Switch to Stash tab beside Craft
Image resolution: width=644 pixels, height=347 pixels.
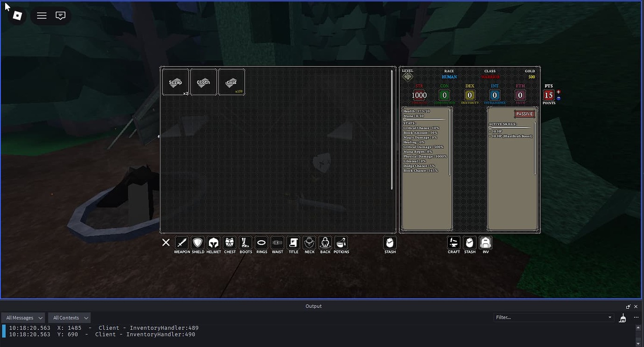[x=469, y=243]
